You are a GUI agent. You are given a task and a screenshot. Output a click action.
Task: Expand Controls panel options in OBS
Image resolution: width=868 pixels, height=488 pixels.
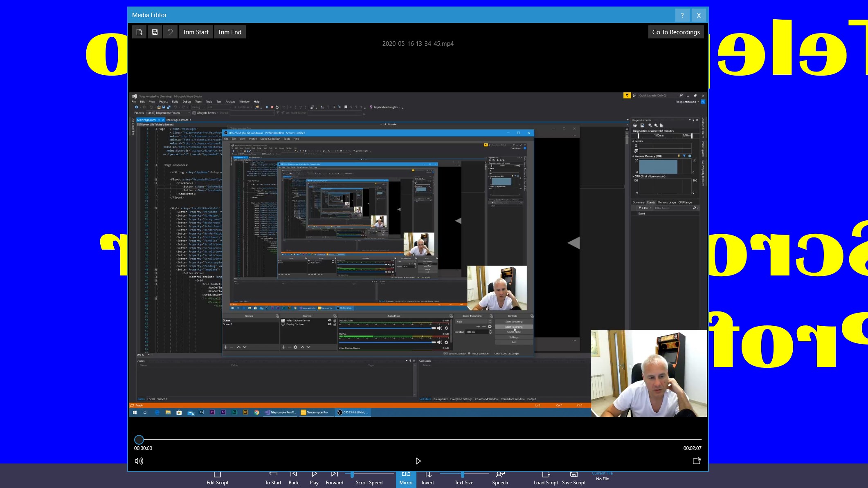click(x=531, y=316)
